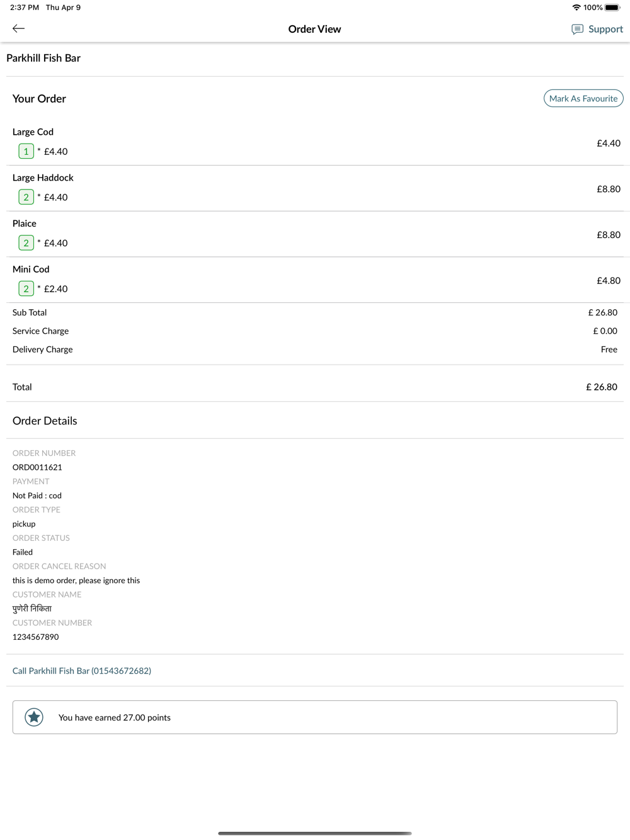Tap the order number ORD0011621
This screenshot has width=630, height=840.
click(x=37, y=467)
